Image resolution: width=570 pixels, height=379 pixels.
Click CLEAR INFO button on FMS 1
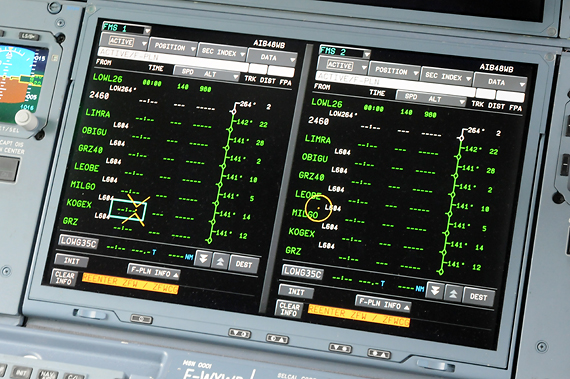click(x=65, y=278)
